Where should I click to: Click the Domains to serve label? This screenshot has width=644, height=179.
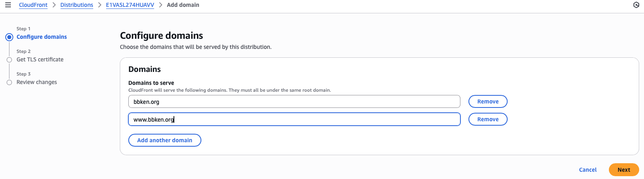[x=151, y=83]
